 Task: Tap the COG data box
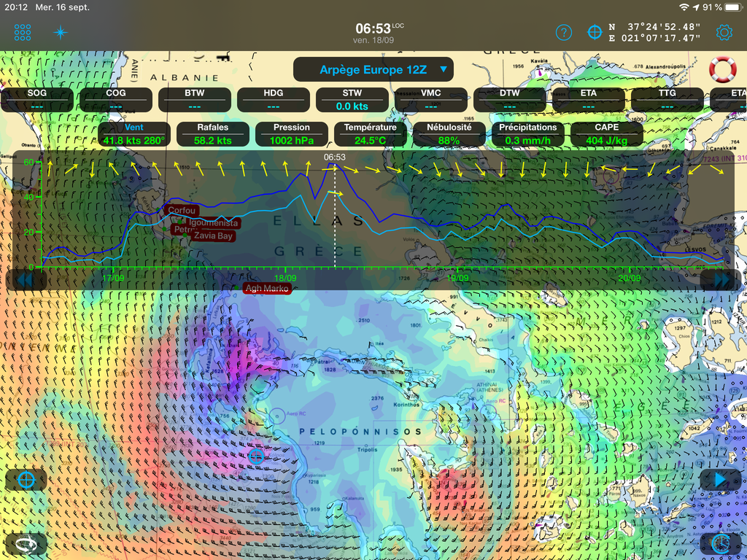pos(116,99)
